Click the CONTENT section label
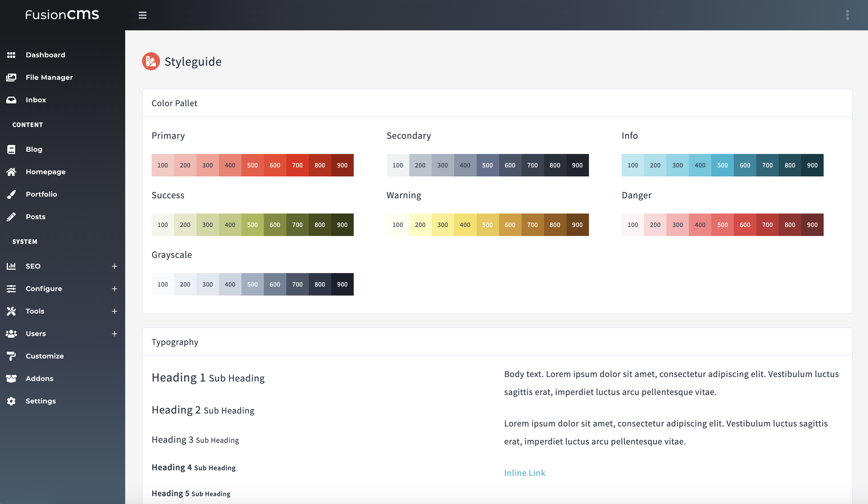This screenshot has height=504, width=868. click(x=28, y=125)
